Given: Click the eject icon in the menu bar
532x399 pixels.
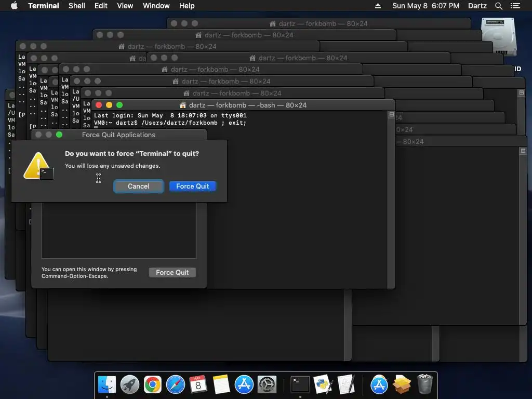Looking at the screenshot, I should click(378, 6).
